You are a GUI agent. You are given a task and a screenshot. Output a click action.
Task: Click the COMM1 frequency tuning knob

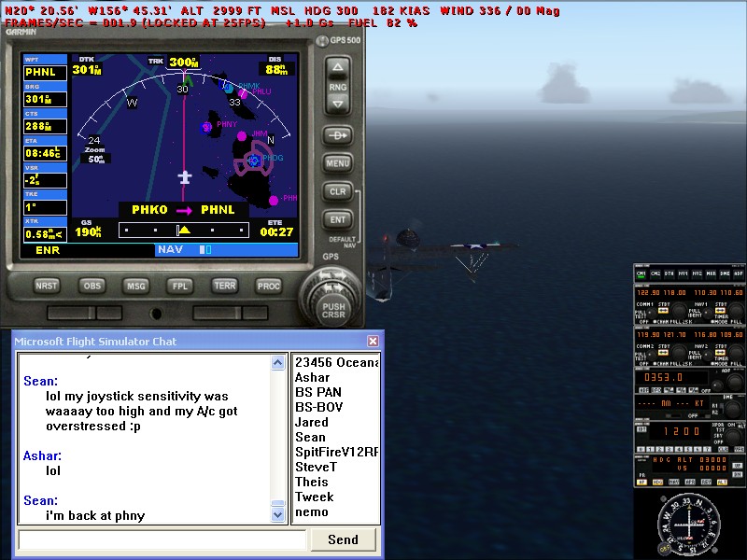[x=680, y=312]
